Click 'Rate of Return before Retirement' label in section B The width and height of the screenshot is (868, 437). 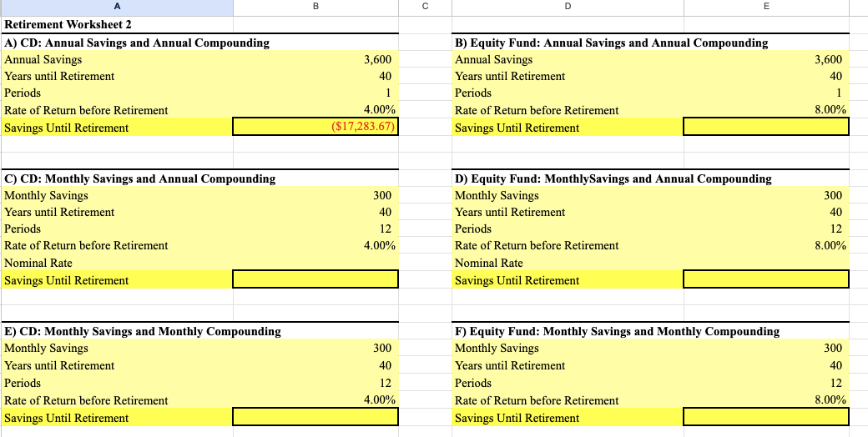(x=537, y=110)
